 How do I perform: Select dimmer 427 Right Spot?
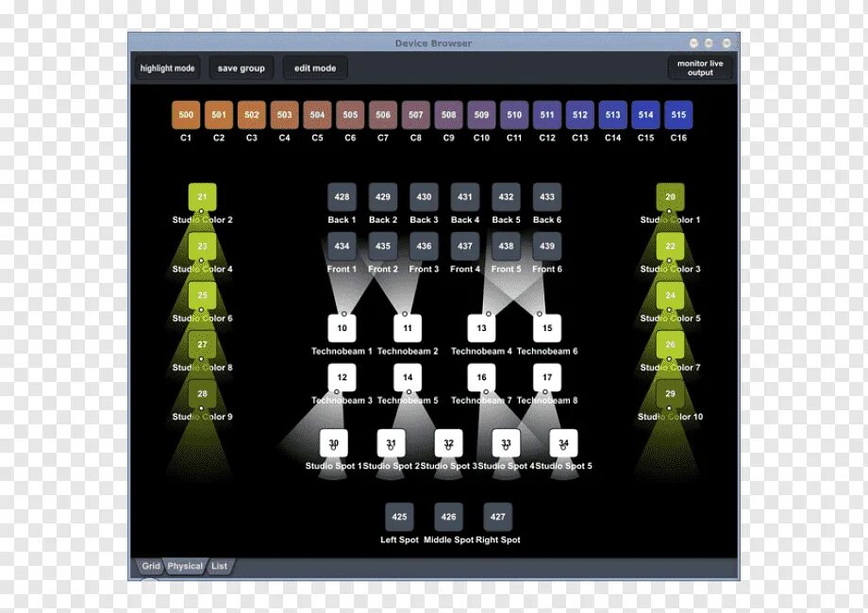(497, 517)
